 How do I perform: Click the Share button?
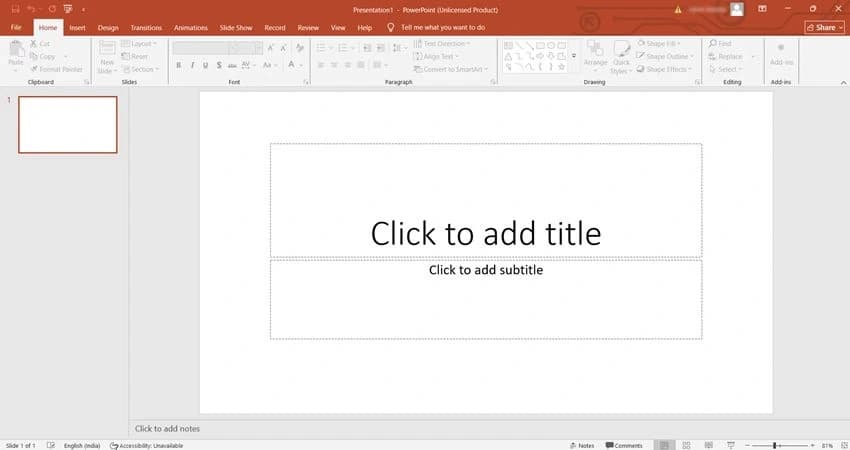click(x=825, y=27)
